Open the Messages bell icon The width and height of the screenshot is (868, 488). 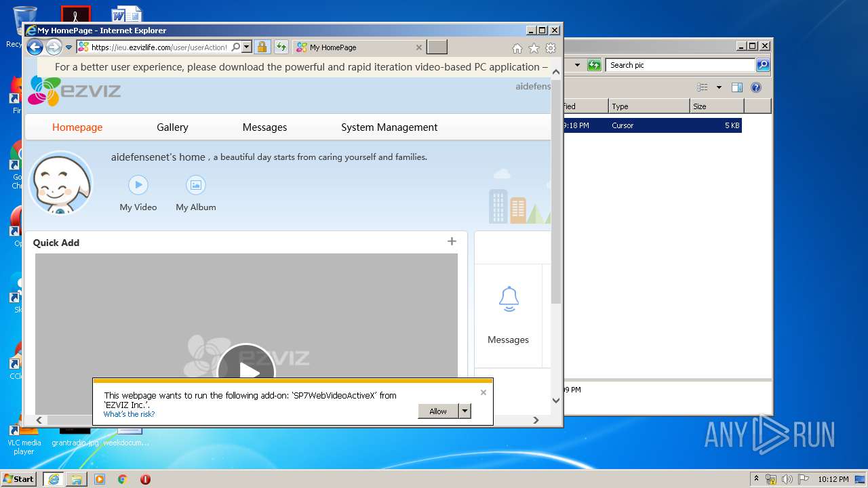pos(509,299)
